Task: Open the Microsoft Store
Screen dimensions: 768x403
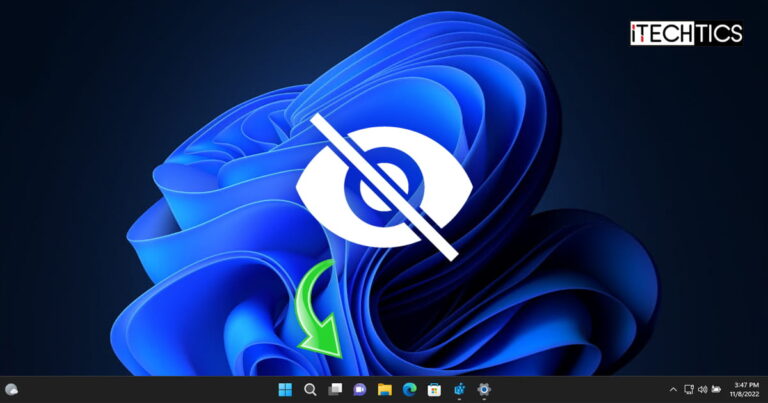Action: [434, 389]
